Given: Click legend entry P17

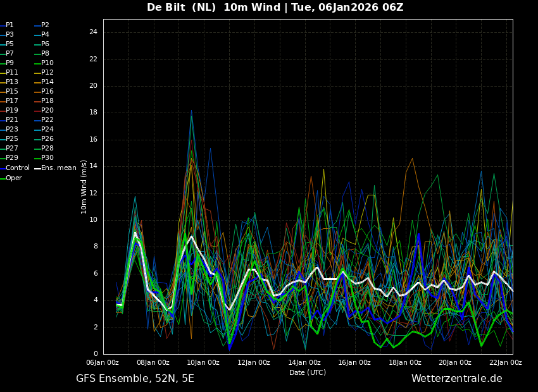Looking at the screenshot, I should (9, 101).
